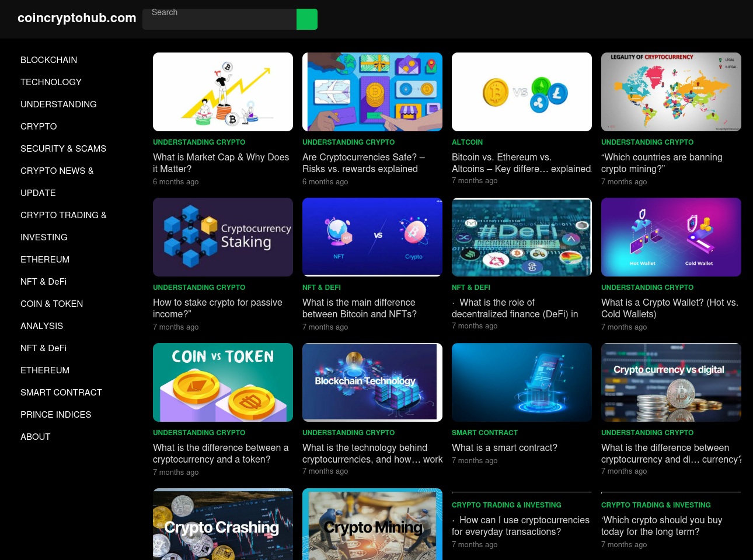Open the Market Cap article thumbnail
The height and width of the screenshot is (560, 753).
click(223, 92)
